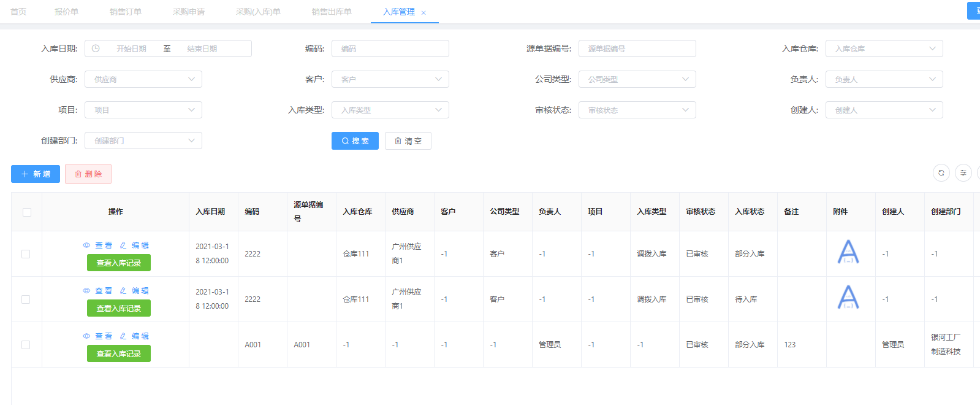Expand the 审核状态 dropdown
The width and height of the screenshot is (980, 405).
(x=637, y=110)
